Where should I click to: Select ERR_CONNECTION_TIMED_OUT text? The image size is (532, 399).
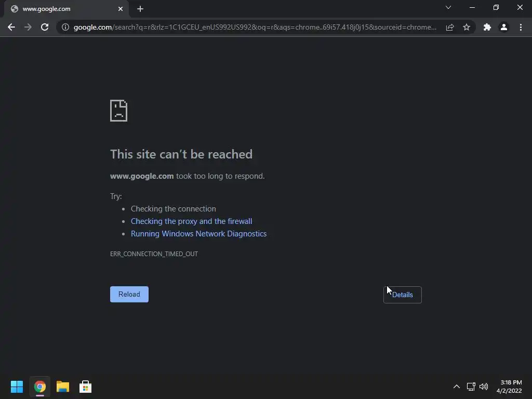(154, 254)
